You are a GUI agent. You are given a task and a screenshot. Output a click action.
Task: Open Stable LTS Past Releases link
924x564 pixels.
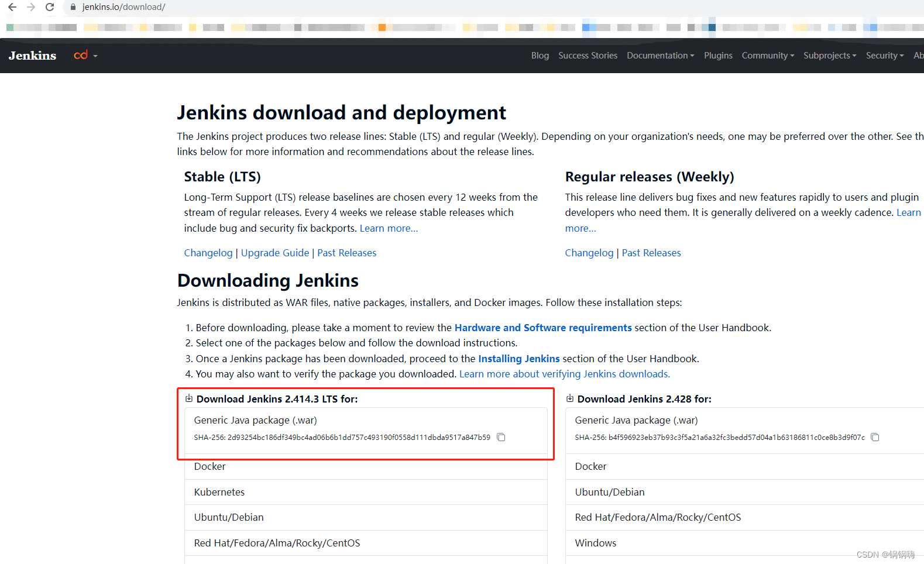[347, 253]
